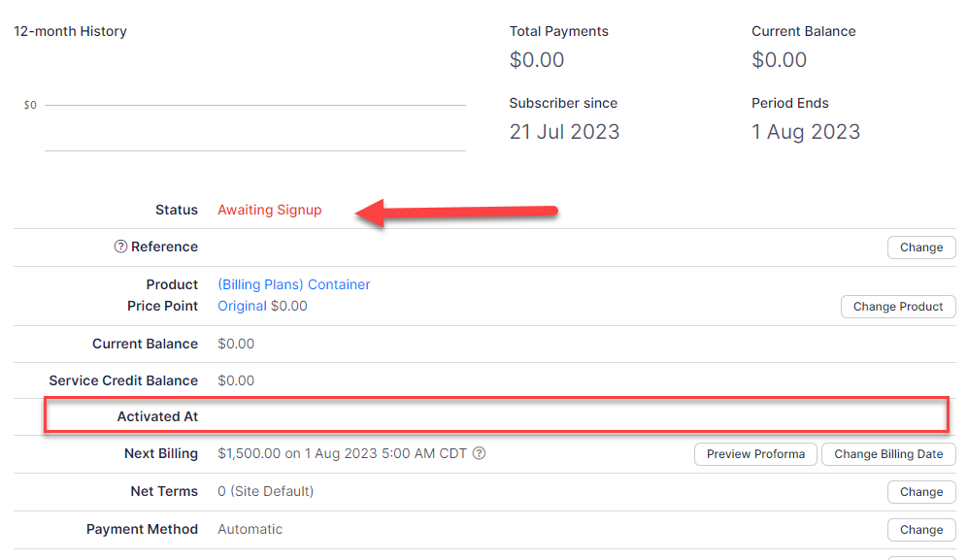Click the empty Activated At row

point(495,415)
